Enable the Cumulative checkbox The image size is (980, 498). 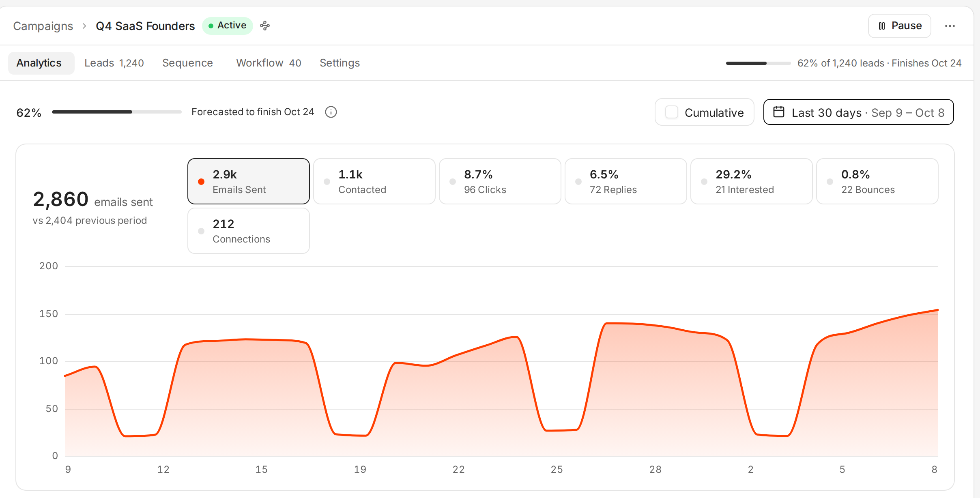tap(672, 112)
